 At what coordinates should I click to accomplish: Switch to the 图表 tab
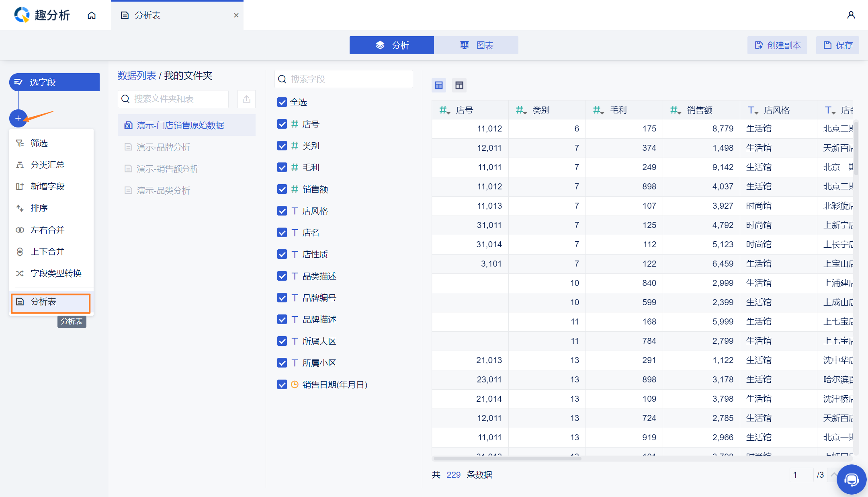[476, 45]
